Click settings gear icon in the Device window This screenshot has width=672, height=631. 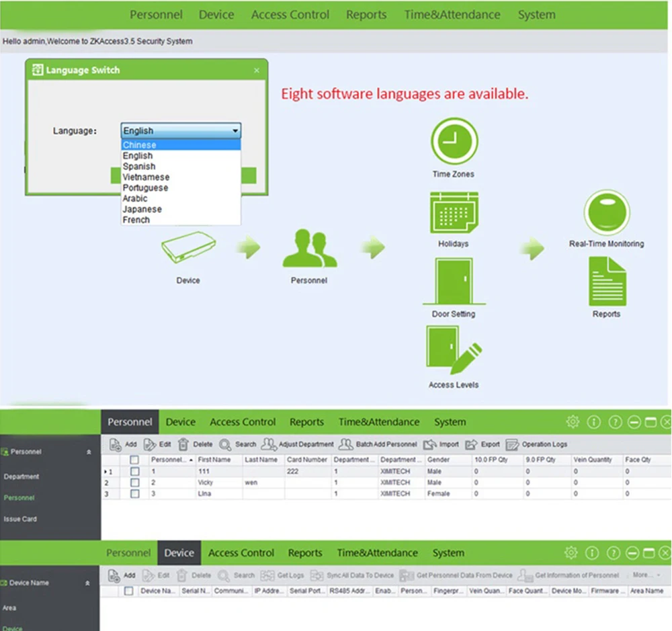pyautogui.click(x=571, y=553)
